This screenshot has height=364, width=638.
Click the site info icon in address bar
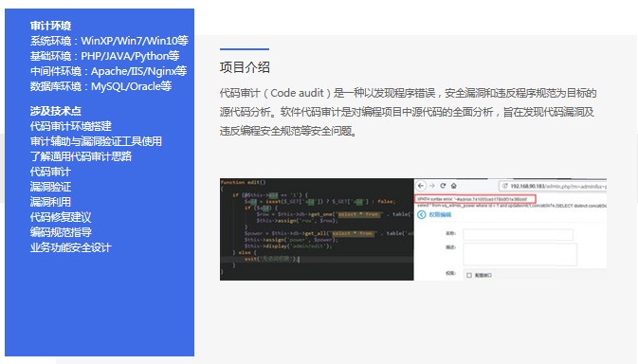coord(505,187)
